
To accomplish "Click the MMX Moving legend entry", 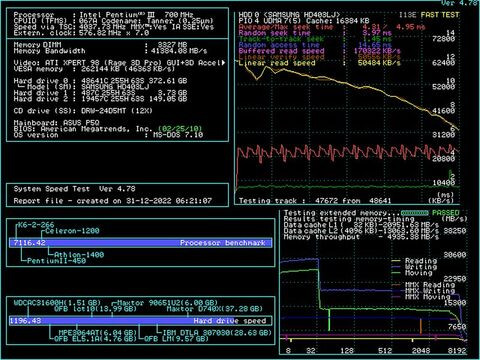I will pyautogui.click(x=421, y=297).
